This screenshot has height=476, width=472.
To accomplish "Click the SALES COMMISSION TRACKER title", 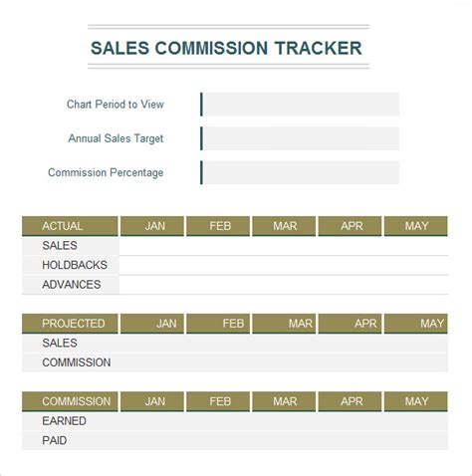I will (226, 48).
